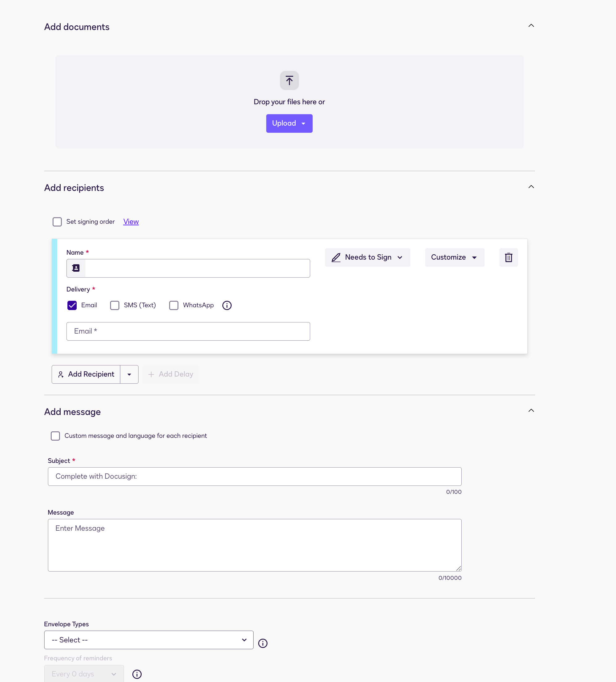Image resolution: width=616 pixels, height=682 pixels.
Task: Open the address book contact icon
Action: pos(76,268)
